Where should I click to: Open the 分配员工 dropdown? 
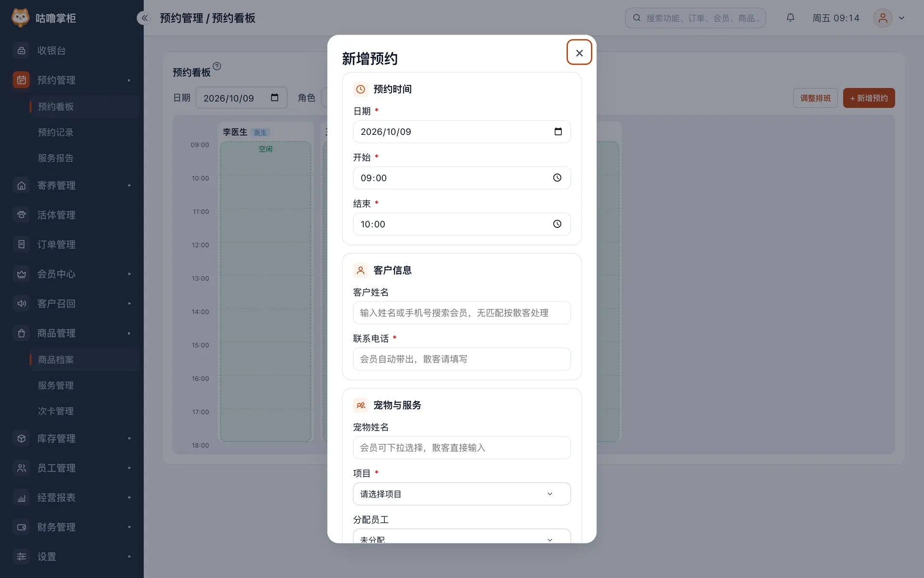[x=462, y=536]
